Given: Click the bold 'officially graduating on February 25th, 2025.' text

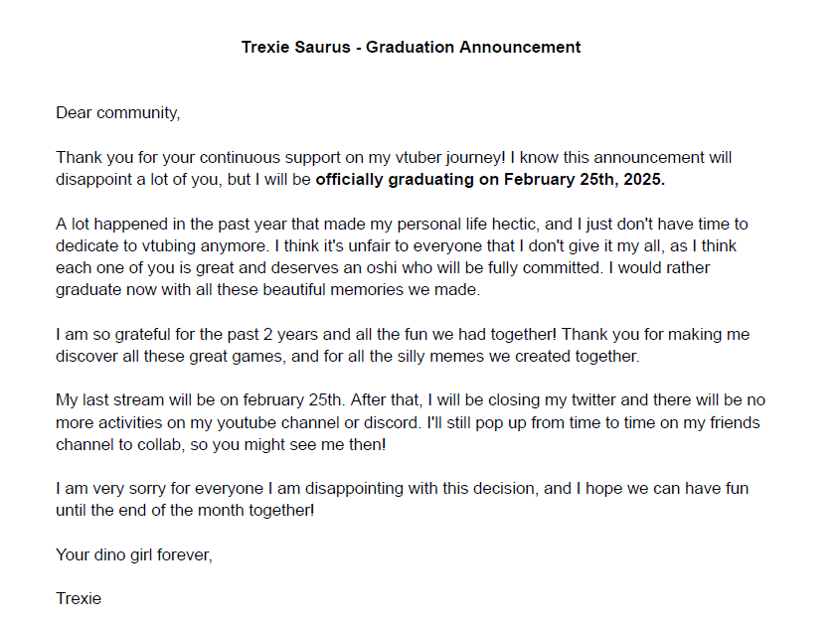Looking at the screenshot, I should (x=490, y=180).
